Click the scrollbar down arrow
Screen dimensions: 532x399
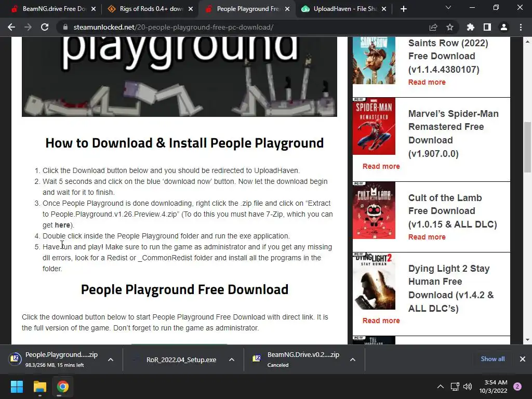click(x=527, y=340)
